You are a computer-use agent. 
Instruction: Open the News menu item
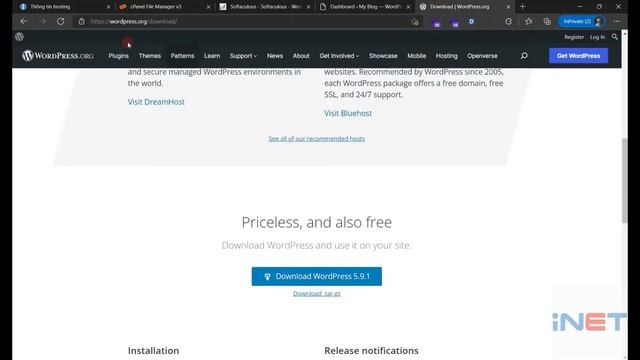tap(275, 56)
